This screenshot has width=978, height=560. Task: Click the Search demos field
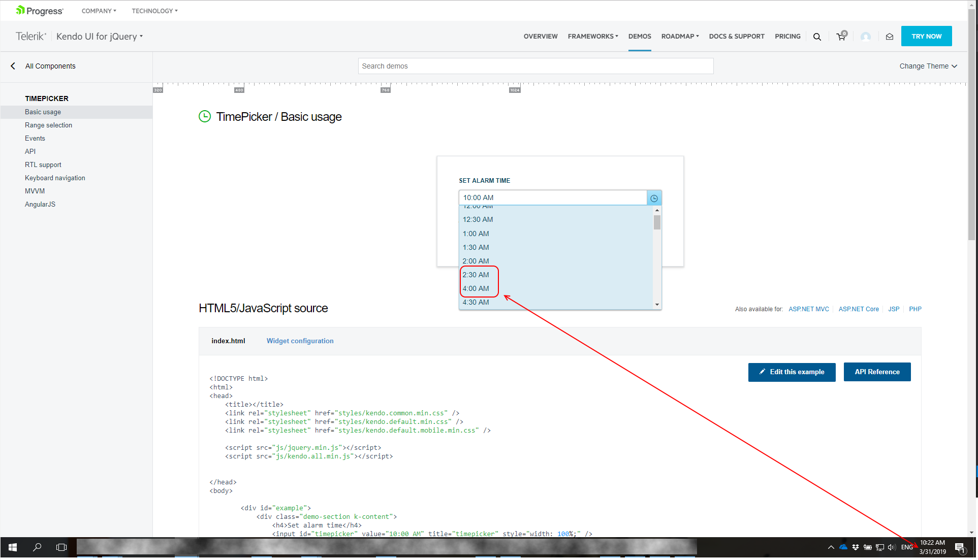click(535, 66)
